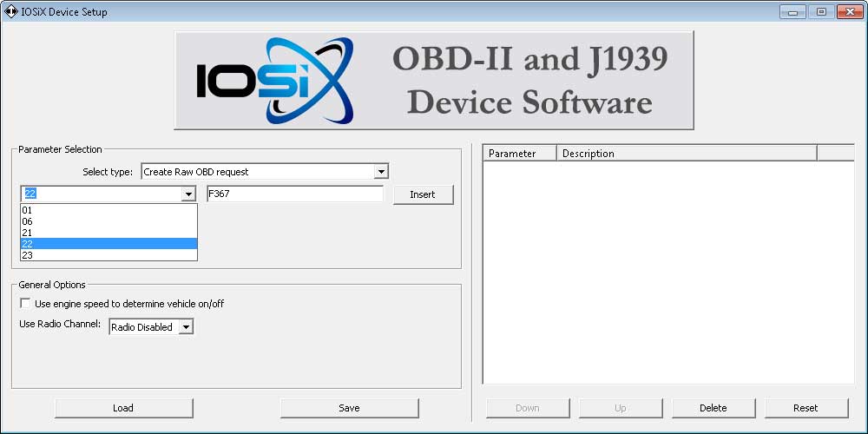Expand the Select type arrow button

click(381, 172)
